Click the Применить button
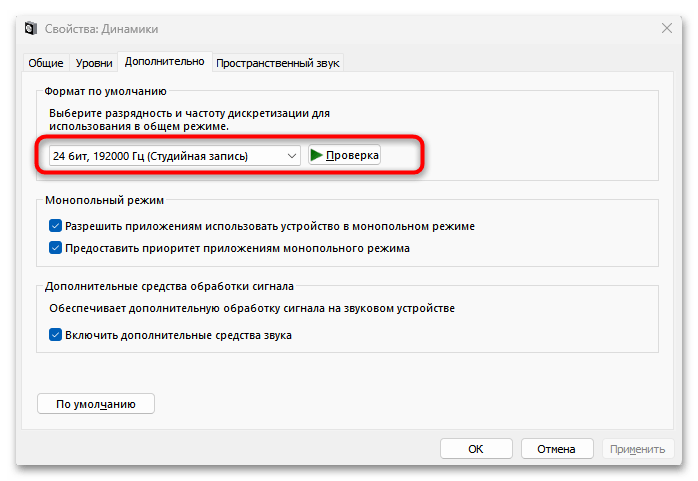This screenshot has width=698, height=481. [637, 449]
